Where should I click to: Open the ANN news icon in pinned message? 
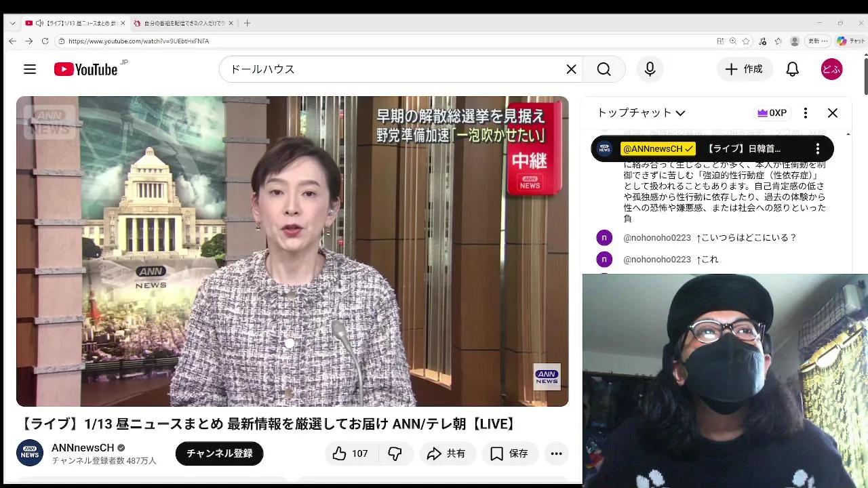coord(604,148)
